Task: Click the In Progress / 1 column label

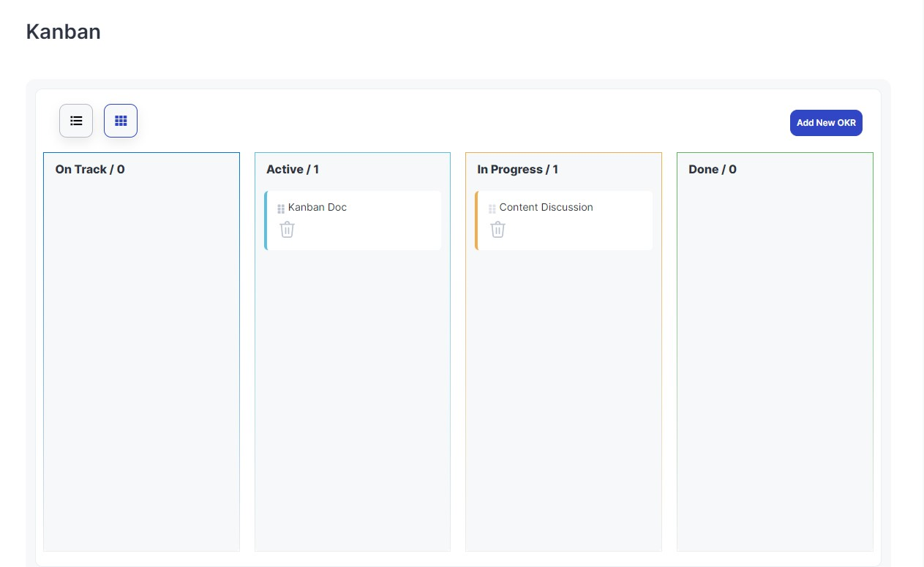Action: pos(518,169)
